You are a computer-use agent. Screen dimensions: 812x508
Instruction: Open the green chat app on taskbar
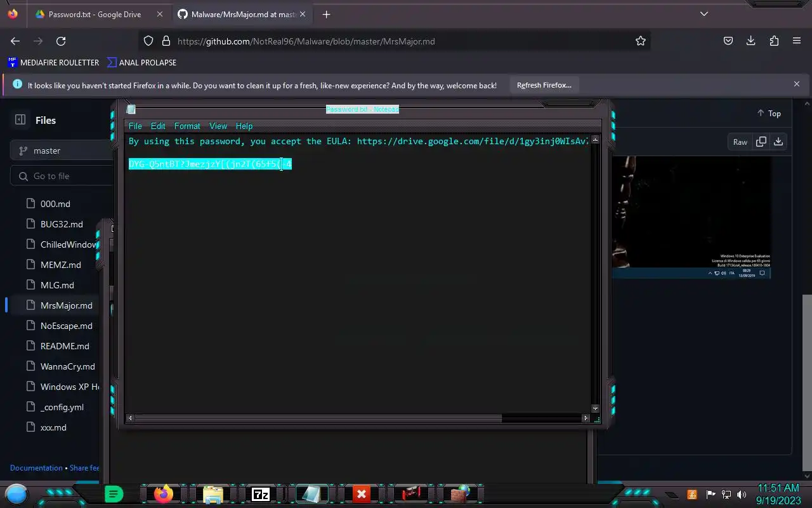pos(114,494)
